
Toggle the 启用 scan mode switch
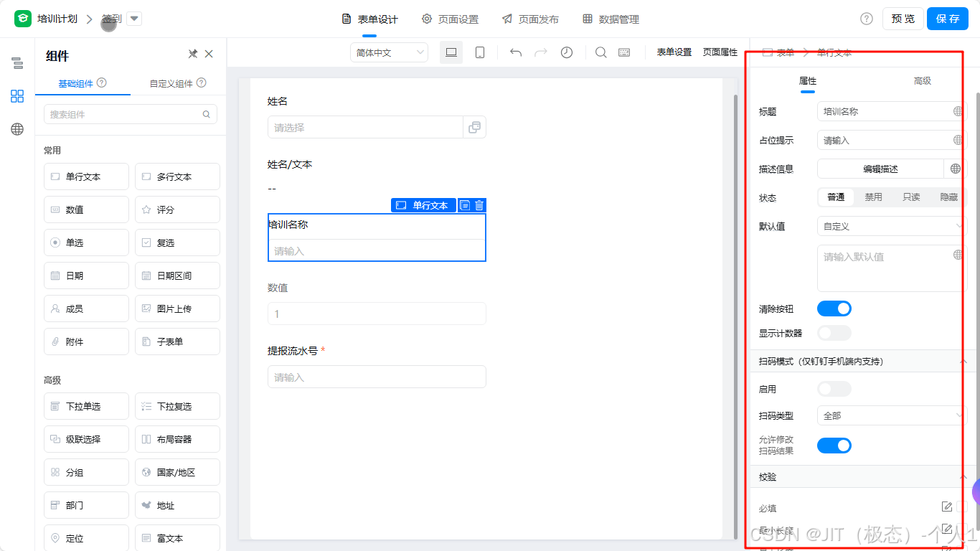(x=834, y=389)
